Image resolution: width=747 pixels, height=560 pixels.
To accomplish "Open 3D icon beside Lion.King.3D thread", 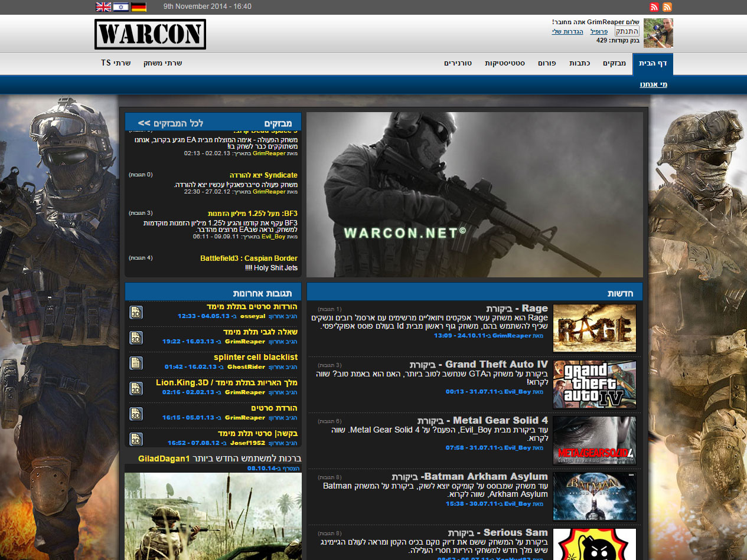I will click(136, 388).
